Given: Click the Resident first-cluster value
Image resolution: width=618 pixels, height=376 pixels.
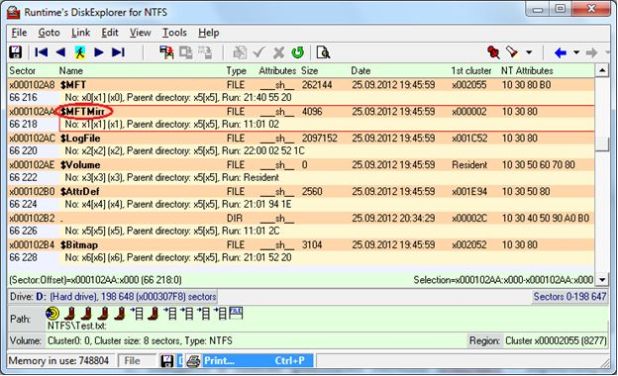Looking at the screenshot, I should 469,165.
